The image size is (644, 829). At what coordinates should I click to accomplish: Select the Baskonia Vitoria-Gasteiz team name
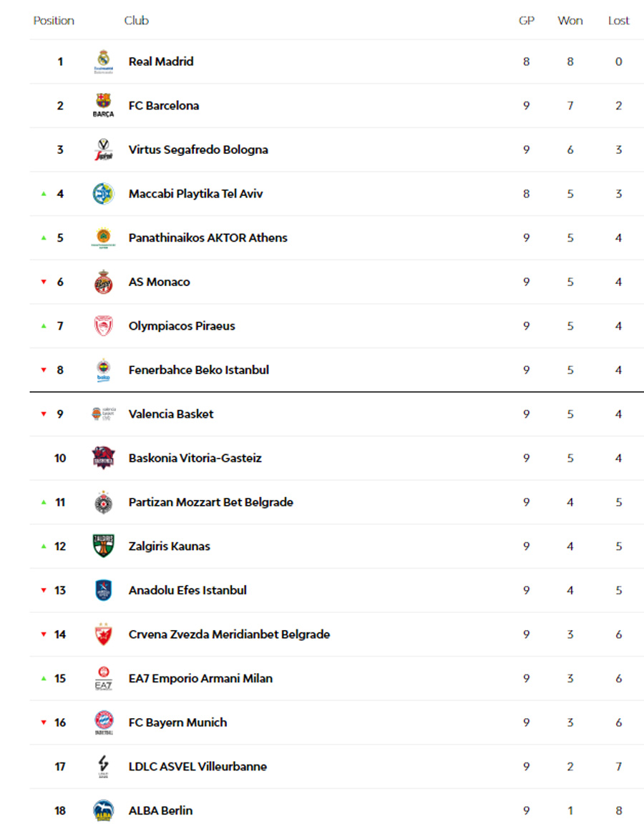click(x=195, y=458)
